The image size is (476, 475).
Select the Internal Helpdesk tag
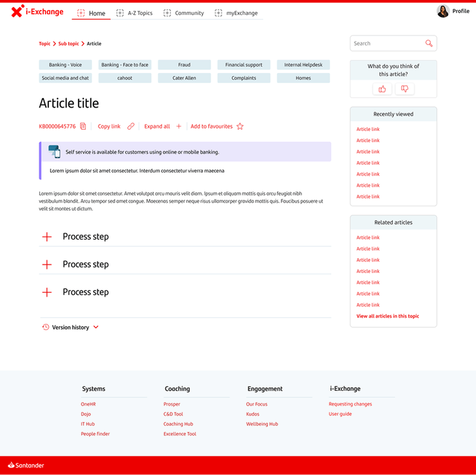(x=303, y=65)
